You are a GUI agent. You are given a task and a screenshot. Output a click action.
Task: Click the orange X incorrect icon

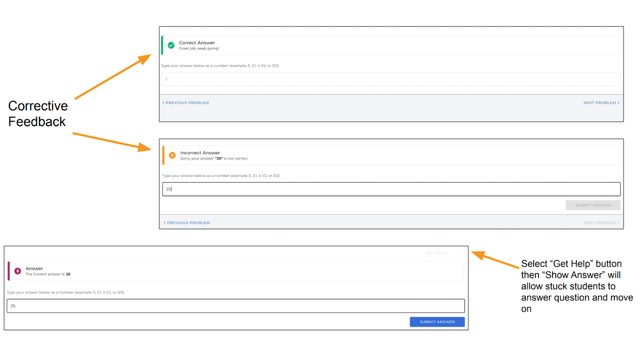(172, 155)
